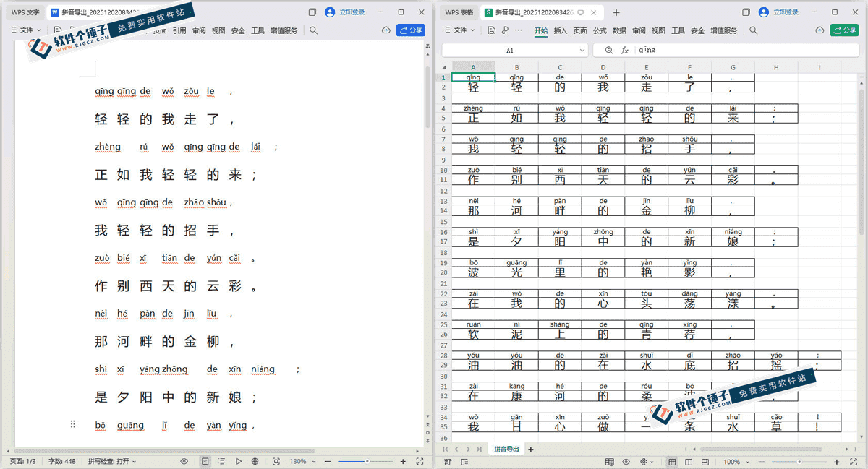Switch to the 公式 tab in the spreadsheet
The height and width of the screenshot is (469, 868).
tap(600, 30)
